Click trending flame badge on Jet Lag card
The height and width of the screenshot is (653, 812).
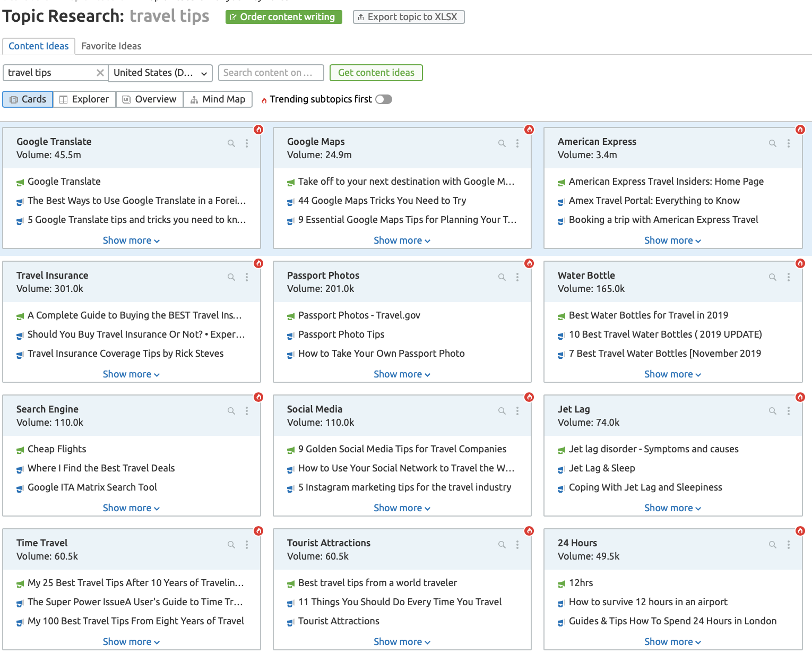800,397
